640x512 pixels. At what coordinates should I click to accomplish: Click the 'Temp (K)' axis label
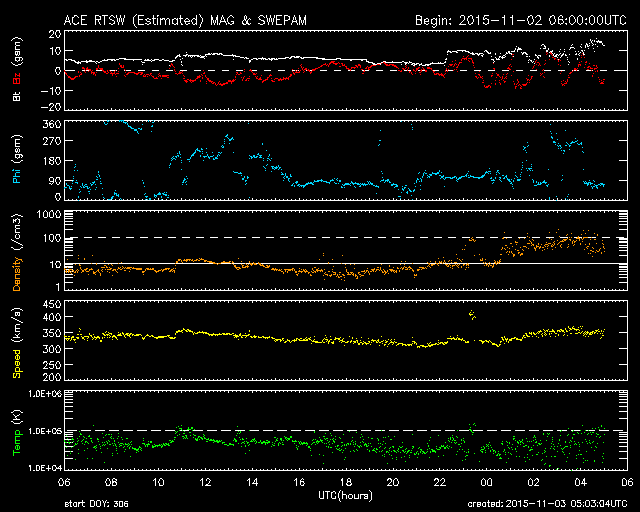pyautogui.click(x=17, y=433)
